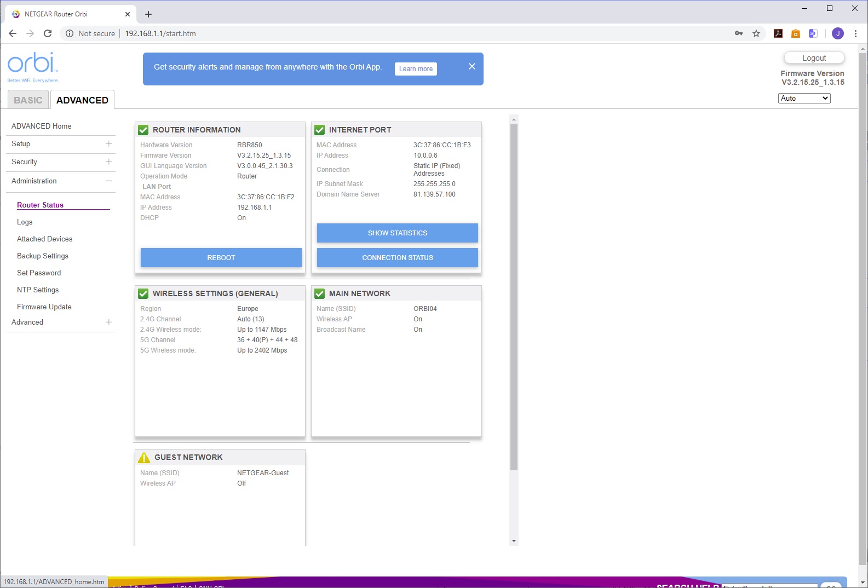Dismiss the Orbi App banner

(472, 66)
